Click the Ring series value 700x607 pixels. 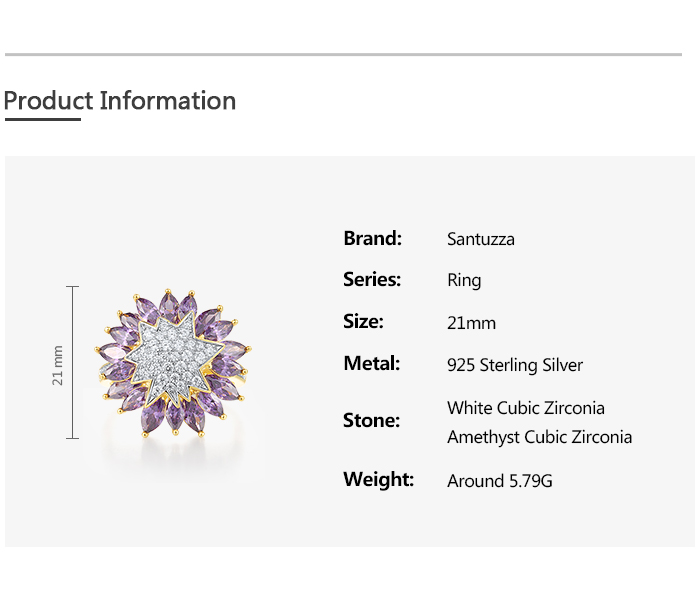tap(464, 281)
